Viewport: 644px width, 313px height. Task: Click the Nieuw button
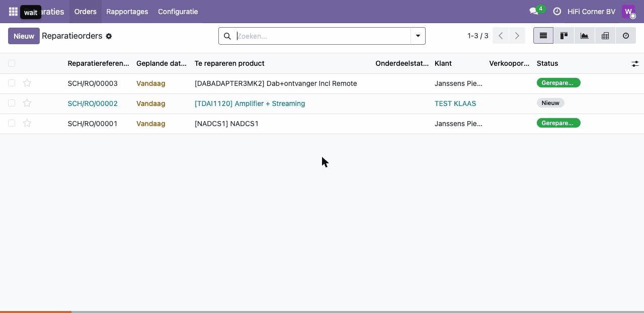(24, 36)
